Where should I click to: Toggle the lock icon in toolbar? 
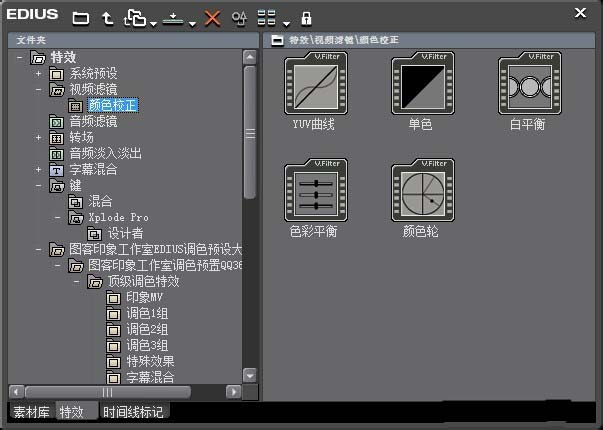pyautogui.click(x=306, y=18)
